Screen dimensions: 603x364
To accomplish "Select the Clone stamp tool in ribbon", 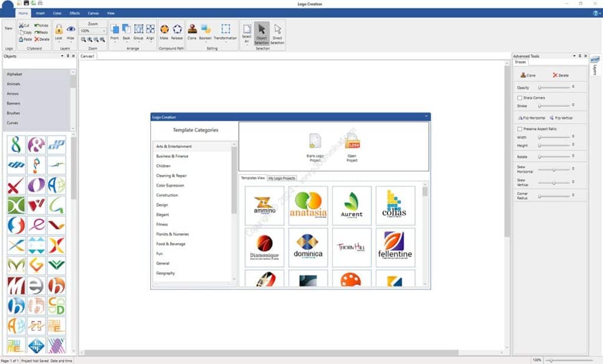I will pos(192,29).
